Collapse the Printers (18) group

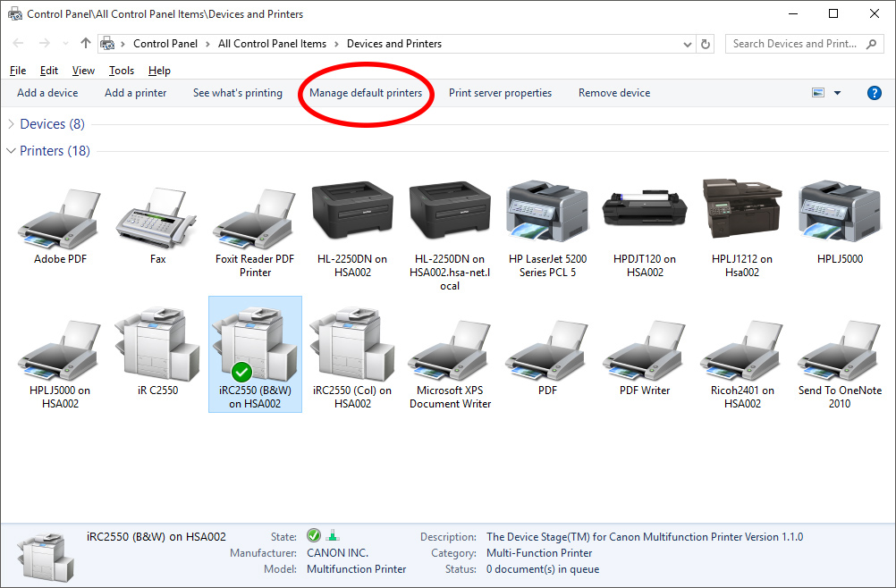click(x=11, y=151)
